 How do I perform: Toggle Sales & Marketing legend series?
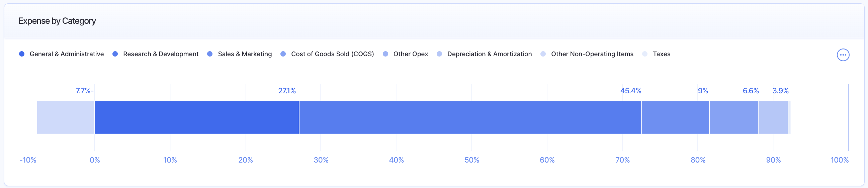pyautogui.click(x=244, y=54)
